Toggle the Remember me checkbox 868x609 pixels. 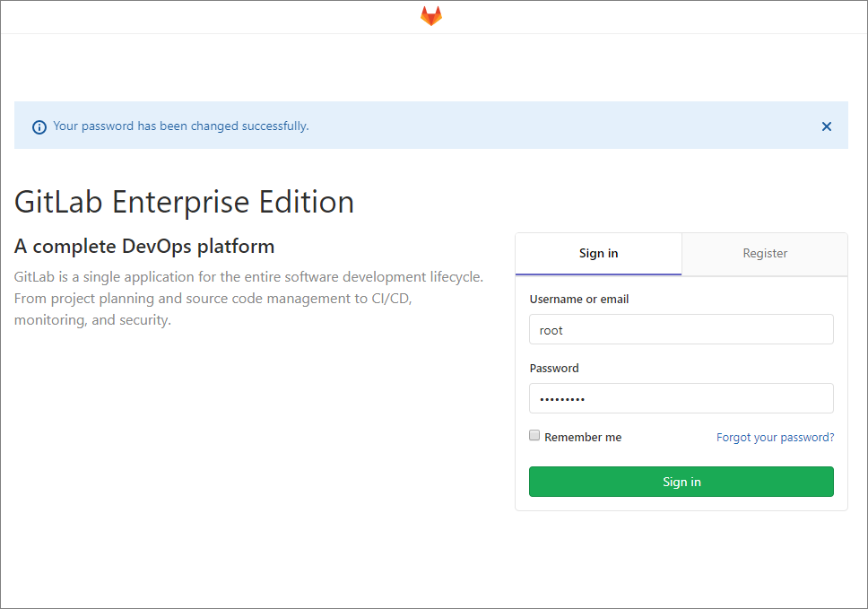[534, 436]
